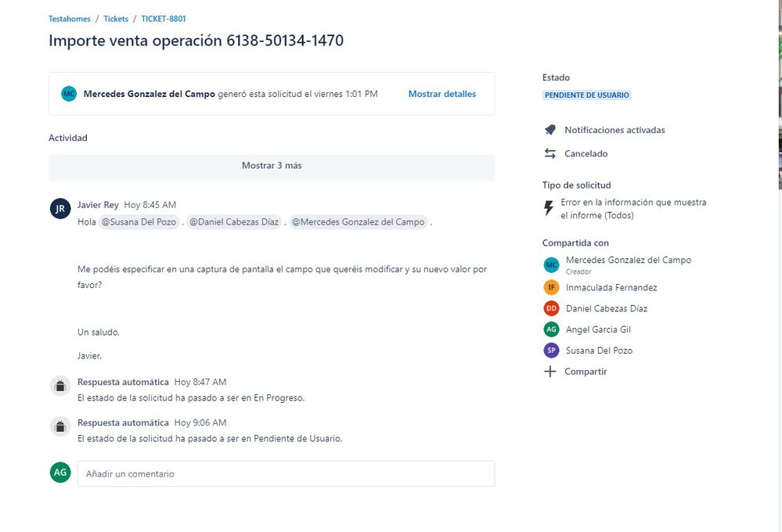Click the @Susana Del Pozo mention
This screenshot has height=532, width=782.
(x=139, y=222)
